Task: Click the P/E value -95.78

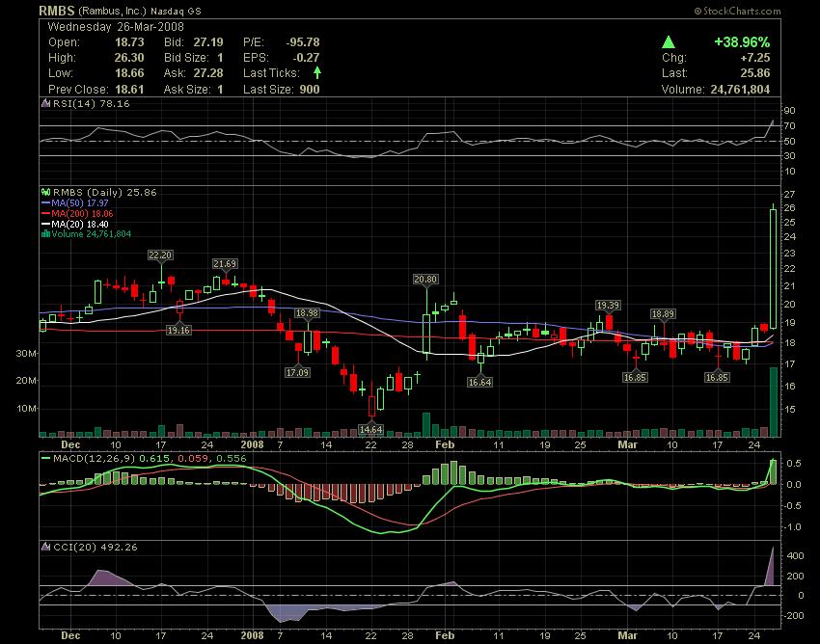Action: click(x=303, y=42)
